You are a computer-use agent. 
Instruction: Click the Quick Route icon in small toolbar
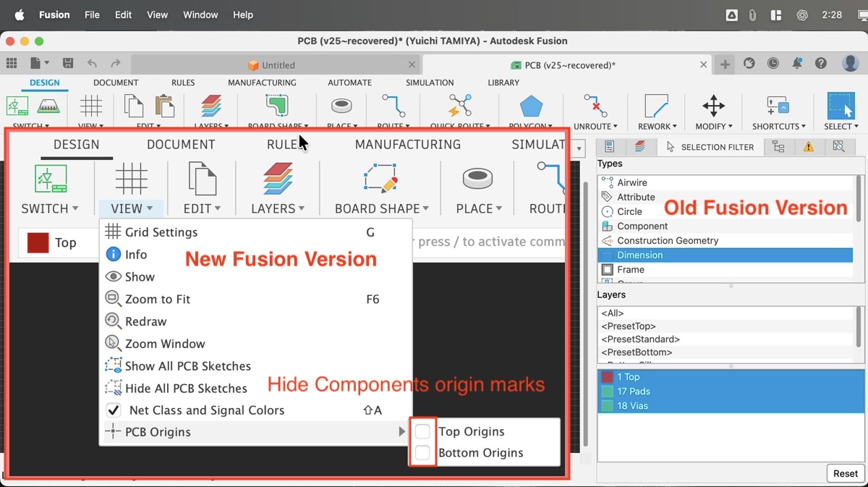pos(460,106)
